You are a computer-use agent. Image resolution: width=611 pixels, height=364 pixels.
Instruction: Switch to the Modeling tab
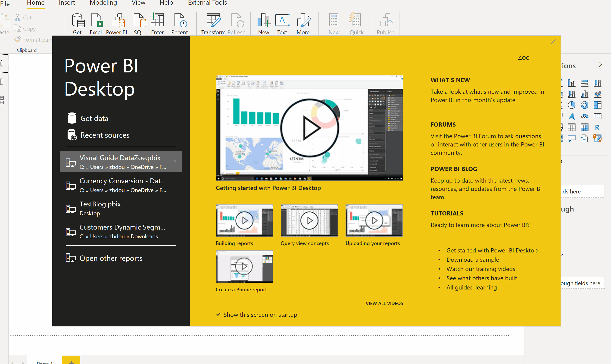(x=103, y=3)
